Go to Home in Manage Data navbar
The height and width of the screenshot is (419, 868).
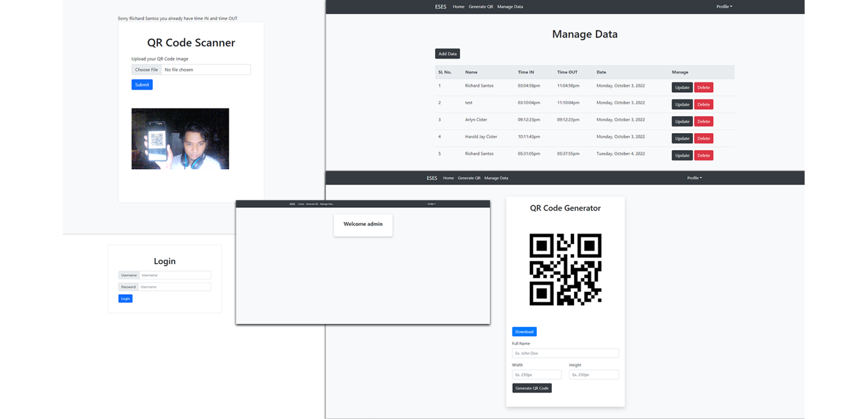pos(458,7)
